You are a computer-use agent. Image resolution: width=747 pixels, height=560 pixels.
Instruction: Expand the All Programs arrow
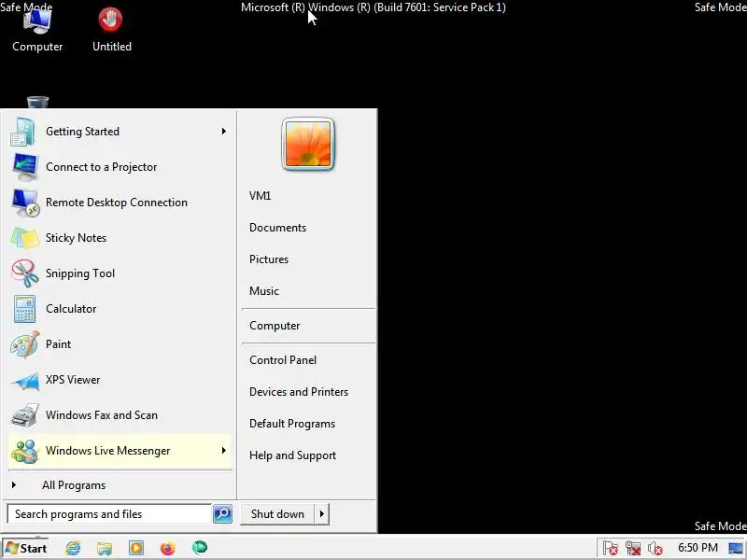(x=14, y=485)
